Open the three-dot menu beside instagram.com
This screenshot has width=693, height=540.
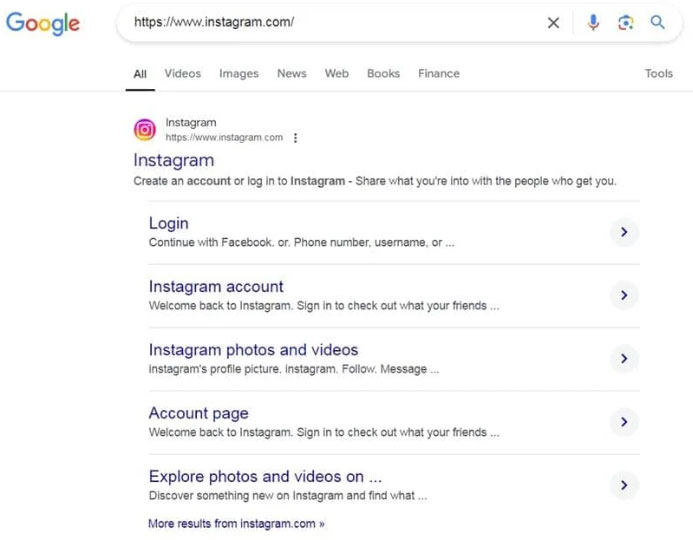tap(295, 138)
